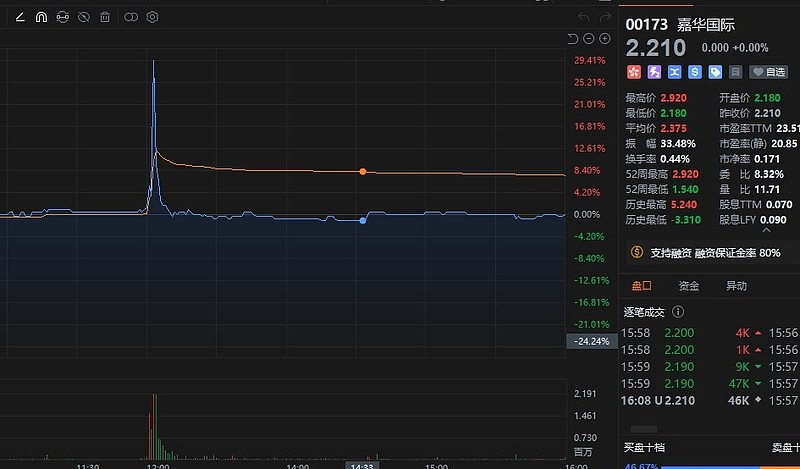The width and height of the screenshot is (800, 469).
Task: Click the blue price tag icon
Action: click(x=715, y=72)
